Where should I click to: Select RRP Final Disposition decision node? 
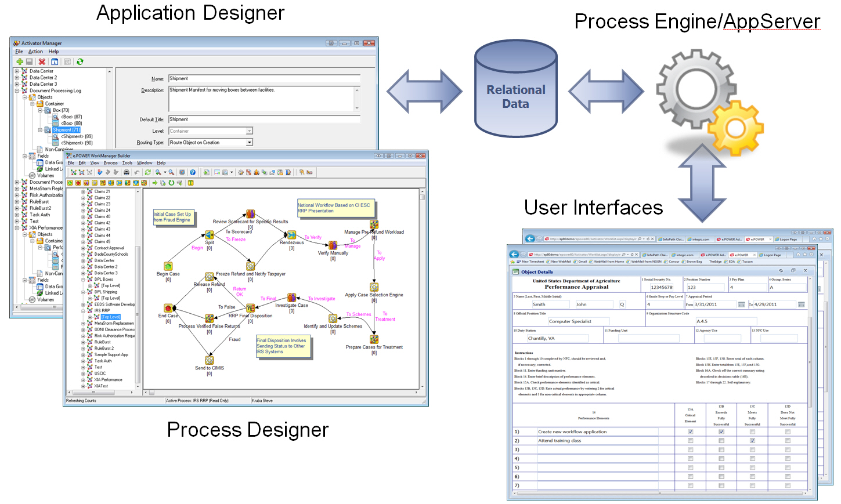(250, 308)
